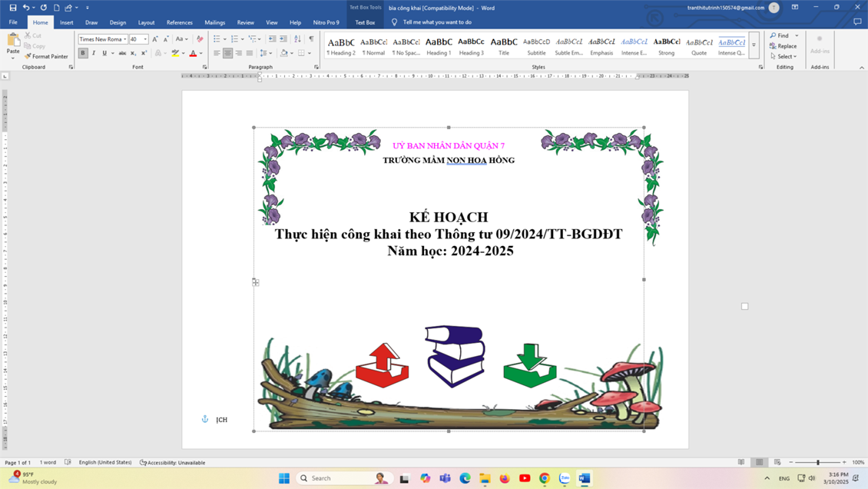This screenshot has height=489, width=868.
Task: Apply subscript formatting
Action: pyautogui.click(x=133, y=53)
